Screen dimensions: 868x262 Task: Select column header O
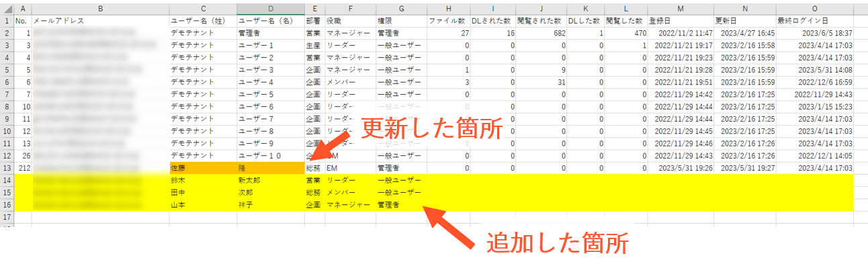815,8
